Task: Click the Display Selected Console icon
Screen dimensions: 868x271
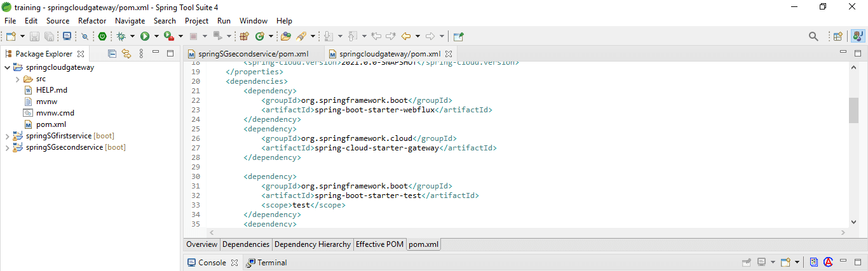Action: click(x=761, y=262)
